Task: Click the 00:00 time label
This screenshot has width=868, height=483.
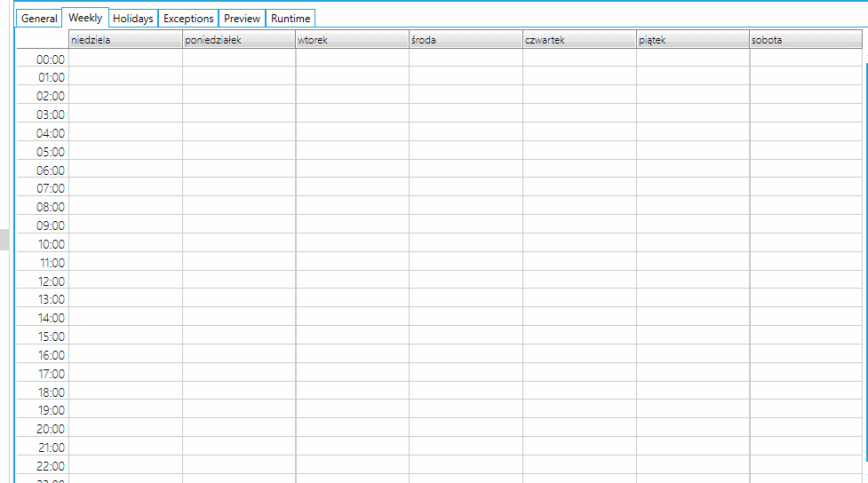Action: point(51,59)
